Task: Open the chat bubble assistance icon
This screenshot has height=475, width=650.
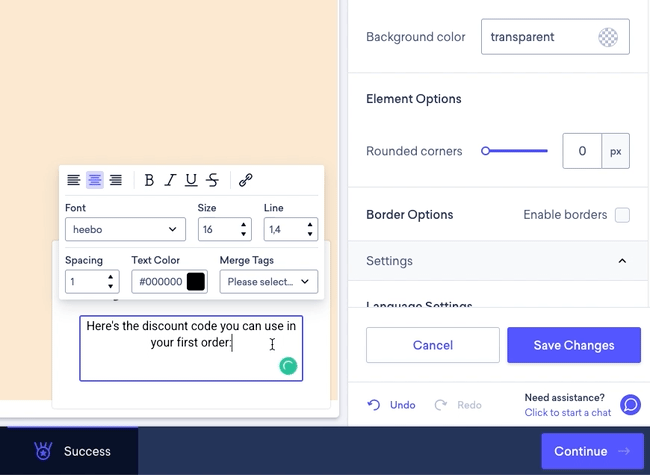Action: coord(631,405)
